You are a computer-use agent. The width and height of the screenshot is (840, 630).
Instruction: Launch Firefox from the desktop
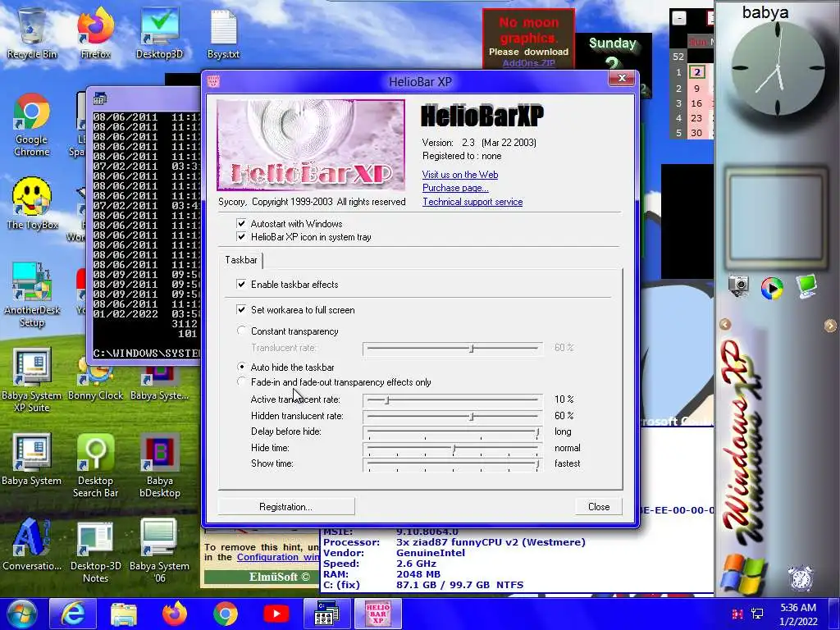click(95, 33)
